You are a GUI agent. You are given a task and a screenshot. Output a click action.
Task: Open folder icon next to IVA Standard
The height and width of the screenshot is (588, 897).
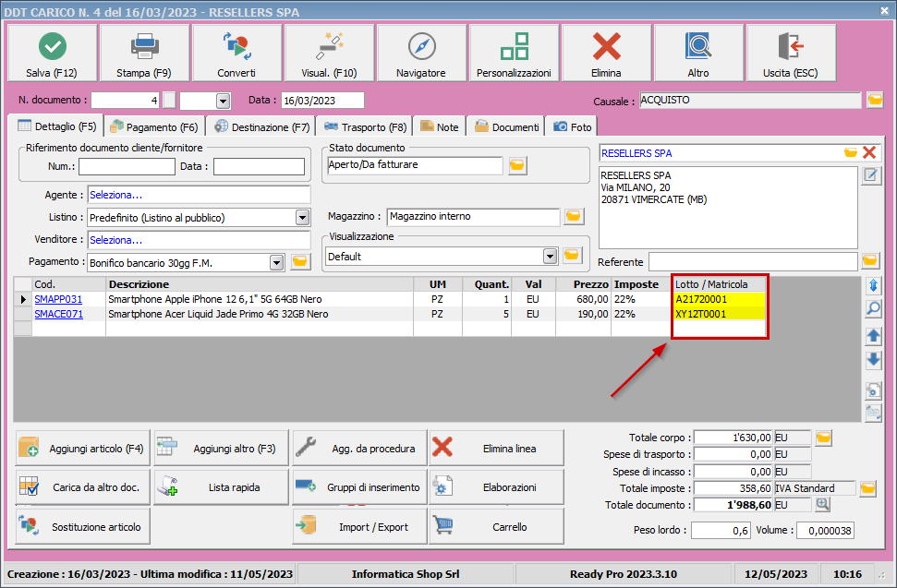click(x=867, y=488)
